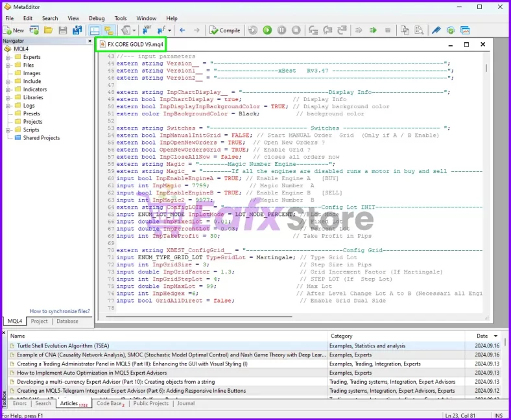Select the Shared Projects item
Screen dimensions: 511x420
click(x=42, y=138)
